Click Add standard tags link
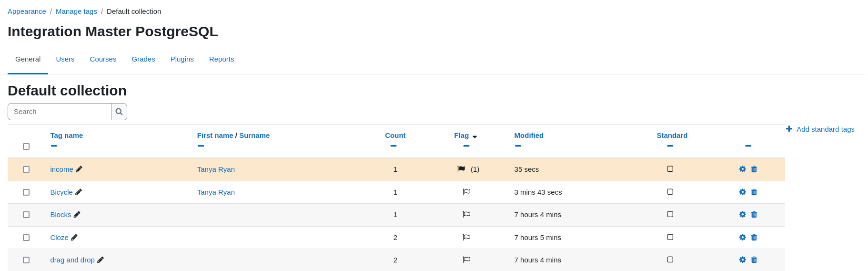Image resolution: width=868 pixels, height=271 pixels. (826, 129)
